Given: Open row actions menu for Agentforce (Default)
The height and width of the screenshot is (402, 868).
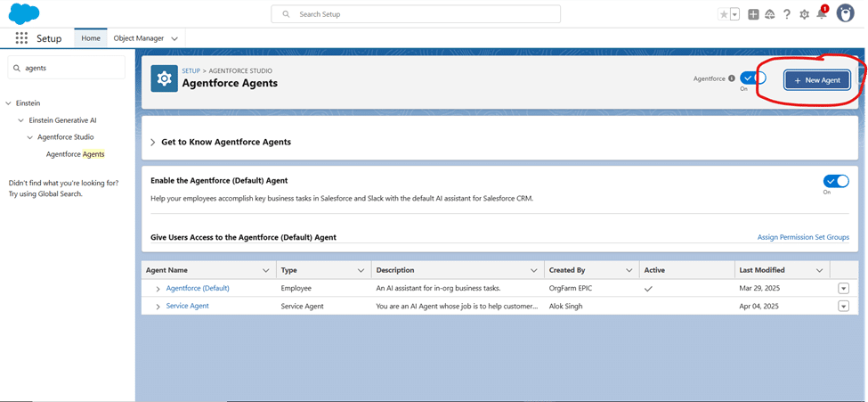Looking at the screenshot, I should (843, 288).
